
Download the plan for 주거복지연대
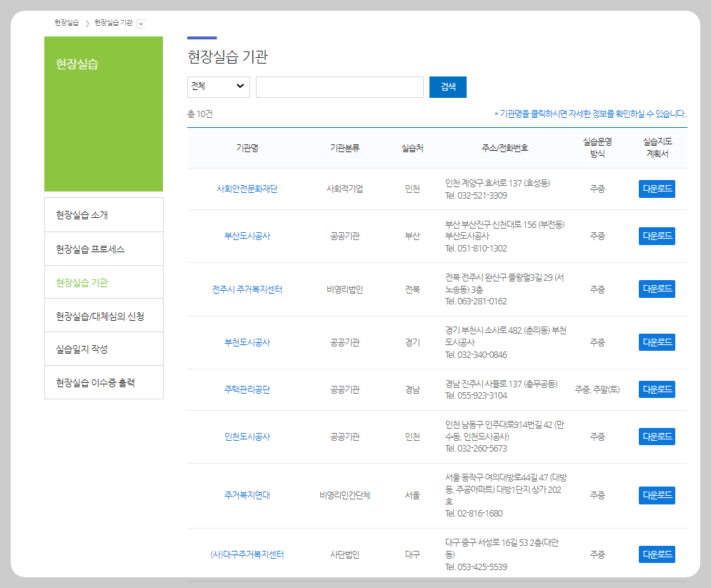tap(657, 495)
